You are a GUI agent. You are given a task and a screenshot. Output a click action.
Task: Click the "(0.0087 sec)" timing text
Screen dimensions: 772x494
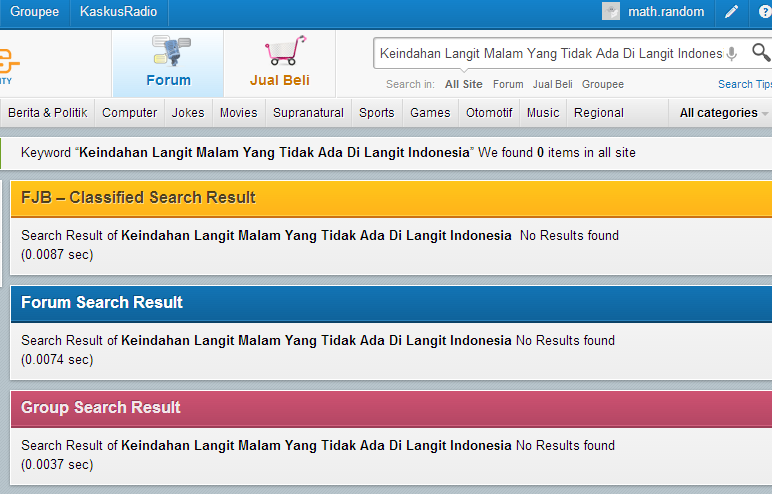point(57,255)
